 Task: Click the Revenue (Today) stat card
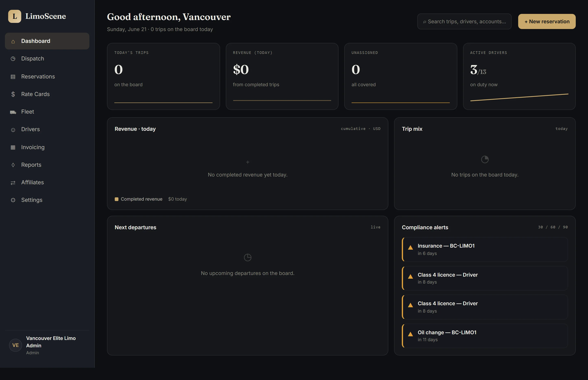pos(282,76)
